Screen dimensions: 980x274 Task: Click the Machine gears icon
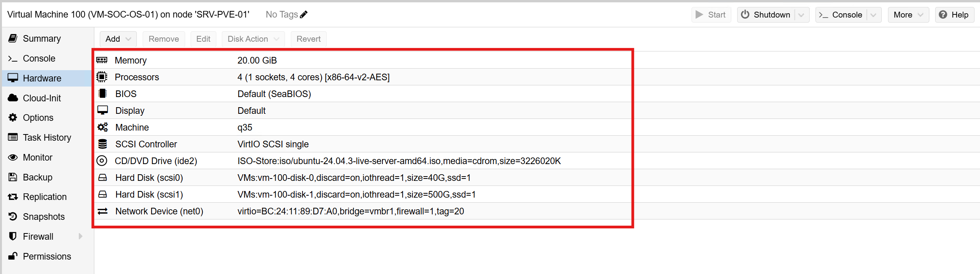pos(103,127)
